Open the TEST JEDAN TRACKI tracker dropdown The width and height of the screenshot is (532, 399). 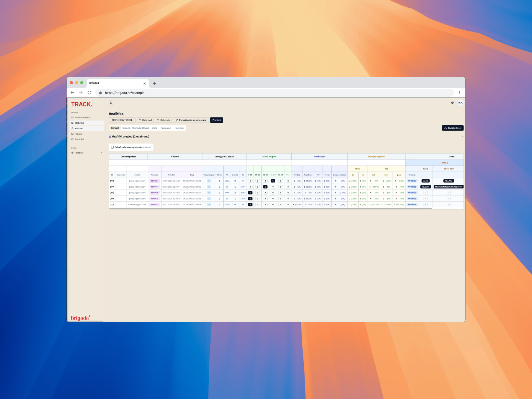pyautogui.click(x=123, y=120)
